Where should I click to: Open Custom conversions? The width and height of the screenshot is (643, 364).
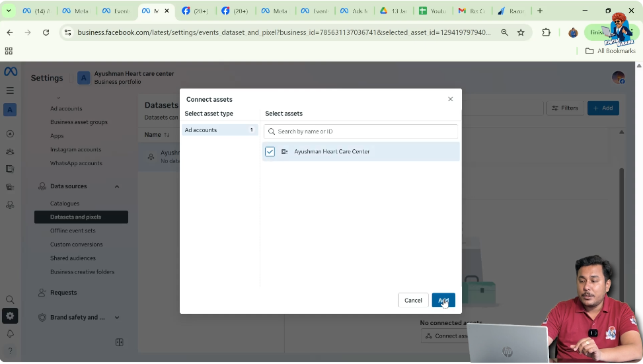pos(76,244)
